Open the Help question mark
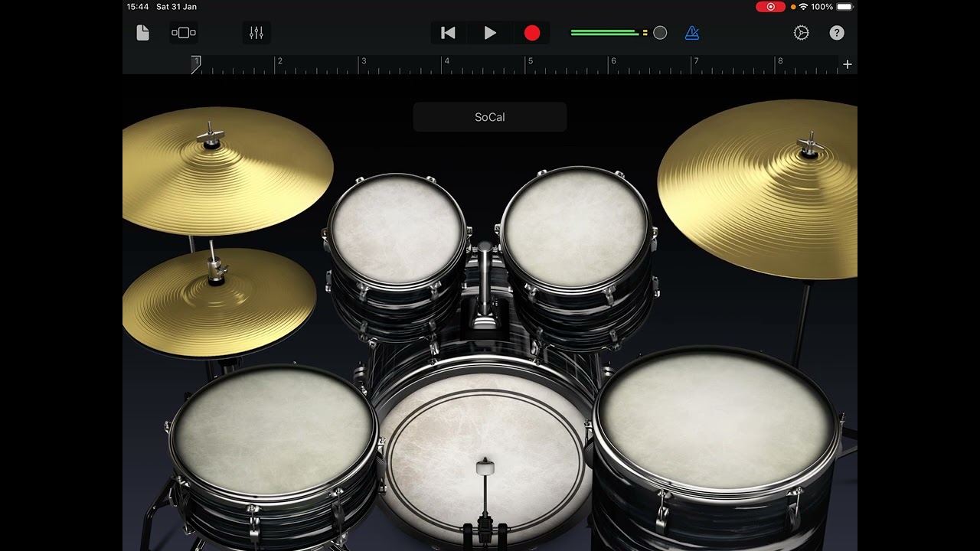 pos(837,33)
